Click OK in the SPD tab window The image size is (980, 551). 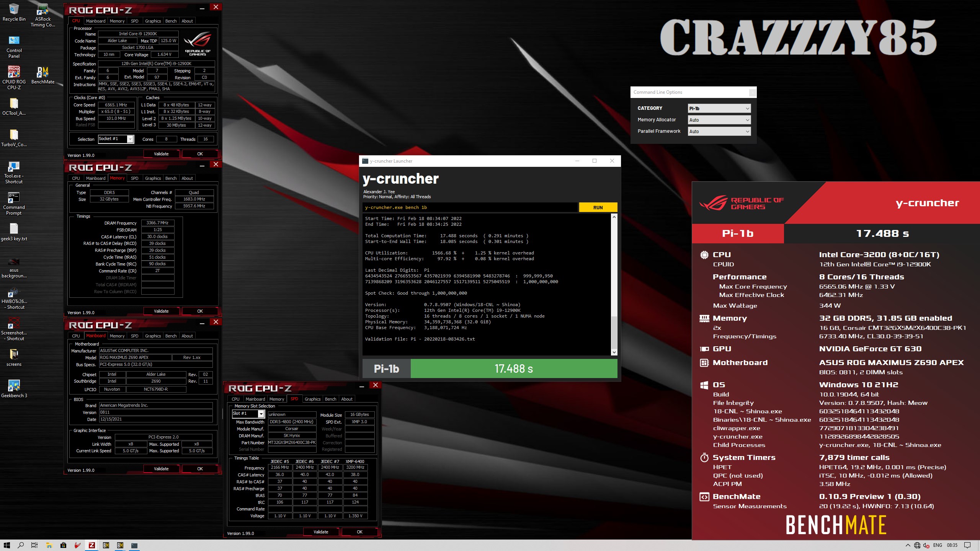[359, 532]
